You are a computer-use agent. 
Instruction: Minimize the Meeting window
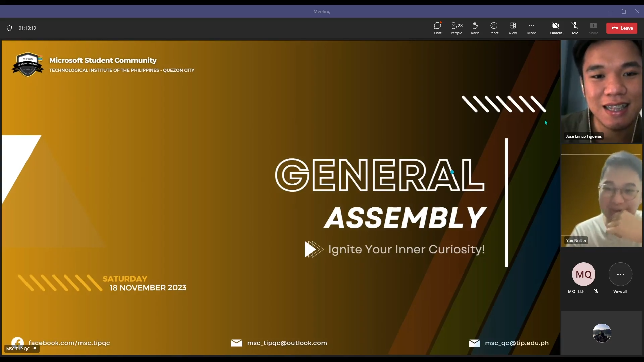click(610, 11)
